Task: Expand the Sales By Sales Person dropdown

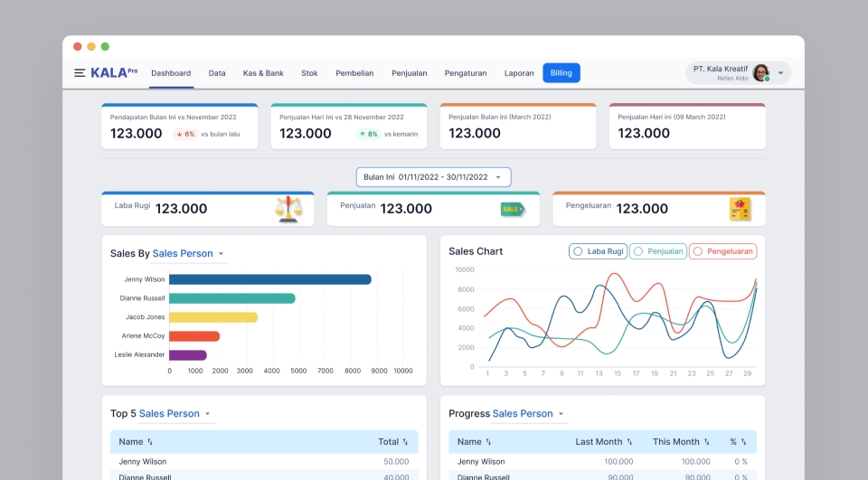Action: click(221, 254)
